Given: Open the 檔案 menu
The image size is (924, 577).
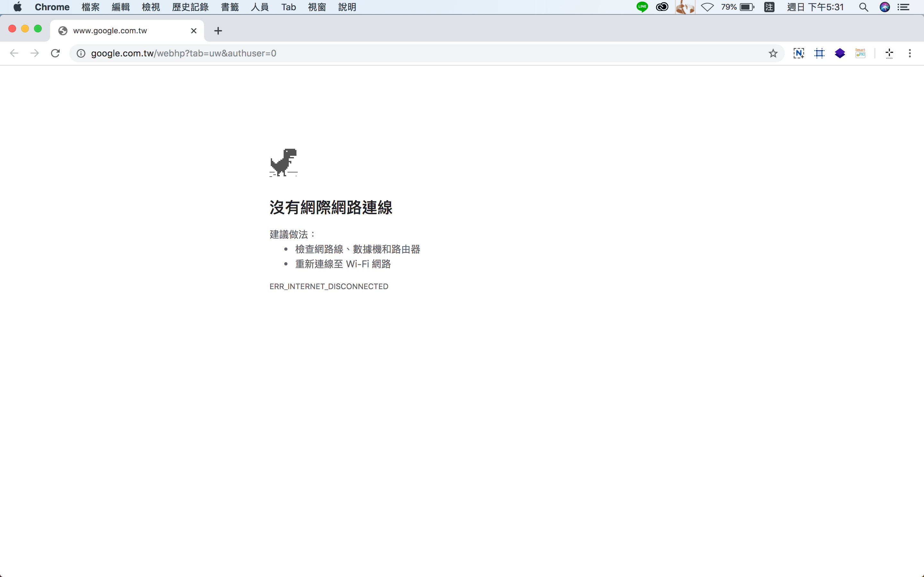Looking at the screenshot, I should click(x=90, y=7).
